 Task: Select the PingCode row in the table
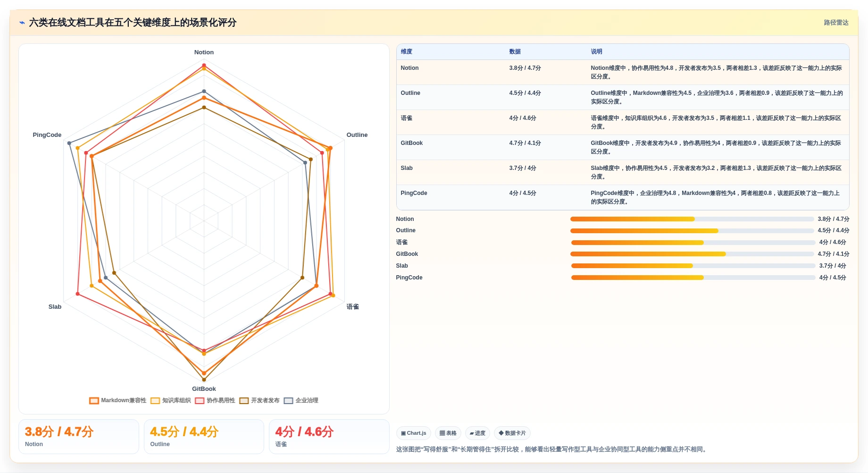623,197
